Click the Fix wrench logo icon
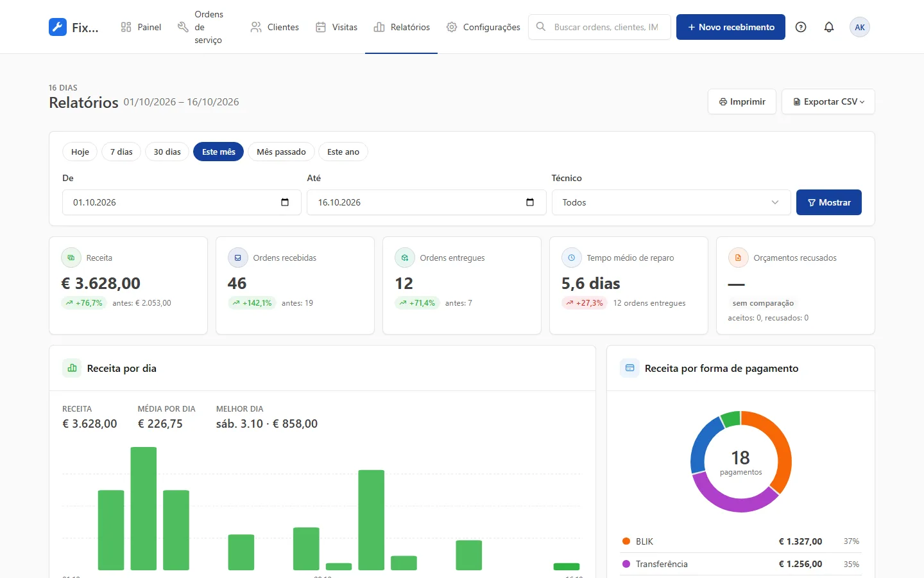 58,27
